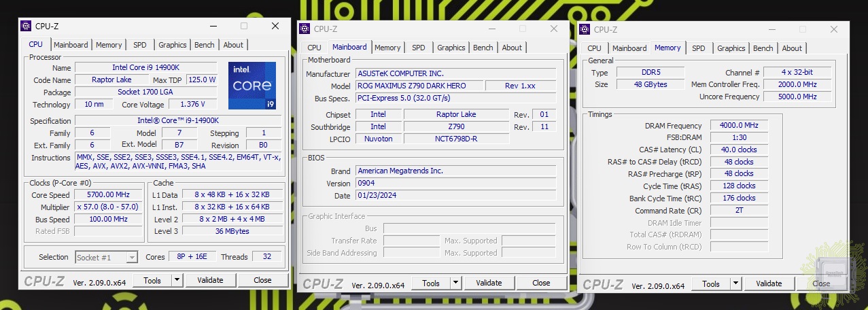Minimize the Memory timings CPU-Z window
The width and height of the screenshot is (868, 310).
pyautogui.click(x=770, y=29)
